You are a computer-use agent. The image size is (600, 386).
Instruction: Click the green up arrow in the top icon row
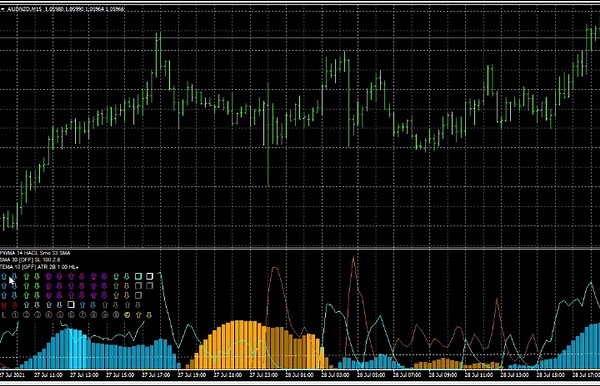coord(26,277)
